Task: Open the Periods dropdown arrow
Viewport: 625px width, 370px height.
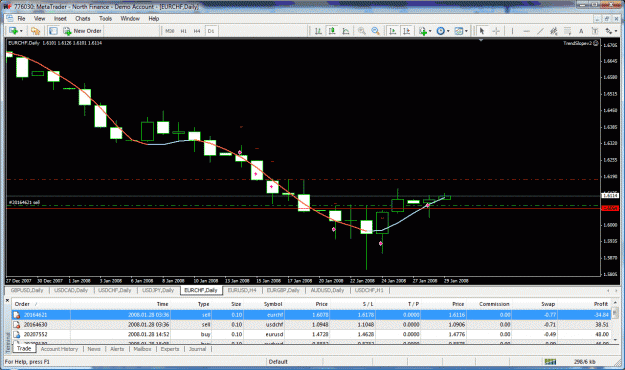Action: click(448, 31)
